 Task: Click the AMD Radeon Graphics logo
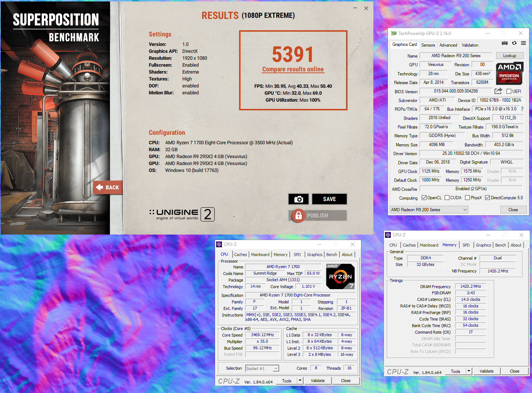click(509, 73)
